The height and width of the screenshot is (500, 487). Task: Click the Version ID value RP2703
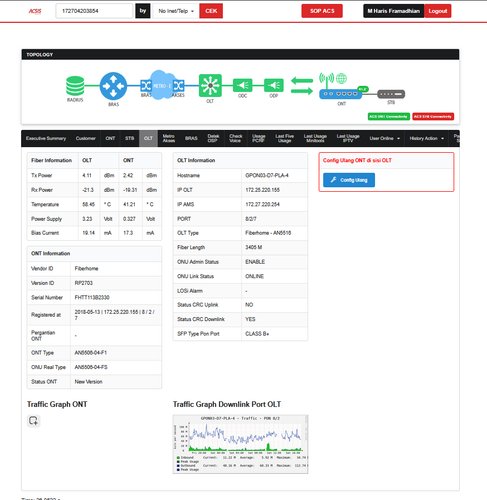(x=84, y=283)
